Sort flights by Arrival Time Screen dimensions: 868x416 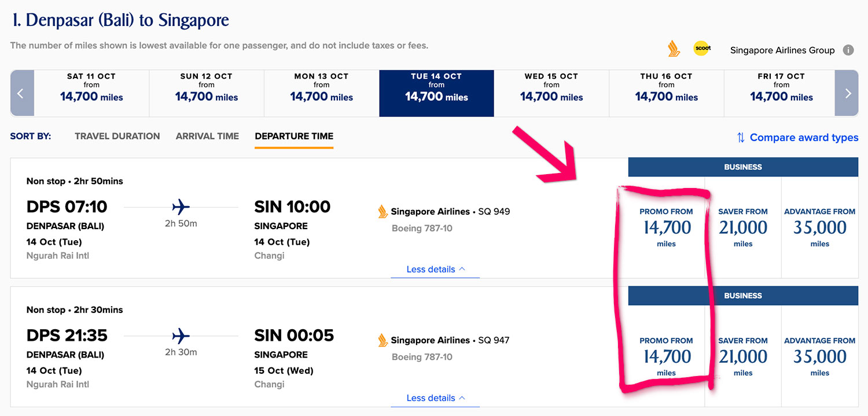click(x=207, y=137)
